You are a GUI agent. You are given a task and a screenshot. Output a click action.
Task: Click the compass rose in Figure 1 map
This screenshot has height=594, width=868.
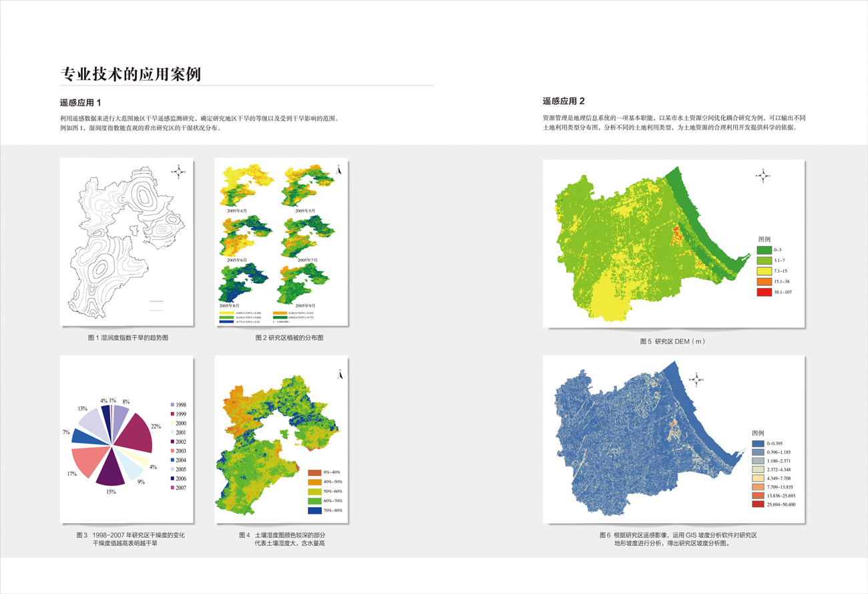[x=178, y=170]
